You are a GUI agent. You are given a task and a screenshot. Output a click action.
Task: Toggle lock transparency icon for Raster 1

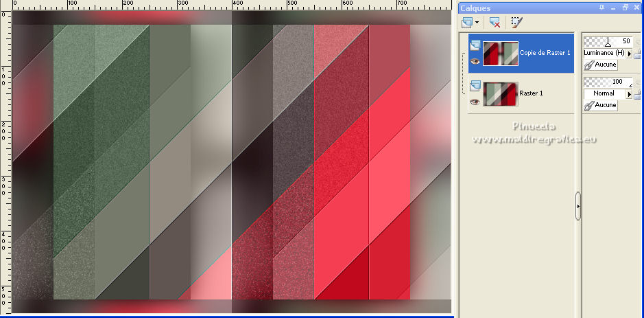tap(637, 95)
